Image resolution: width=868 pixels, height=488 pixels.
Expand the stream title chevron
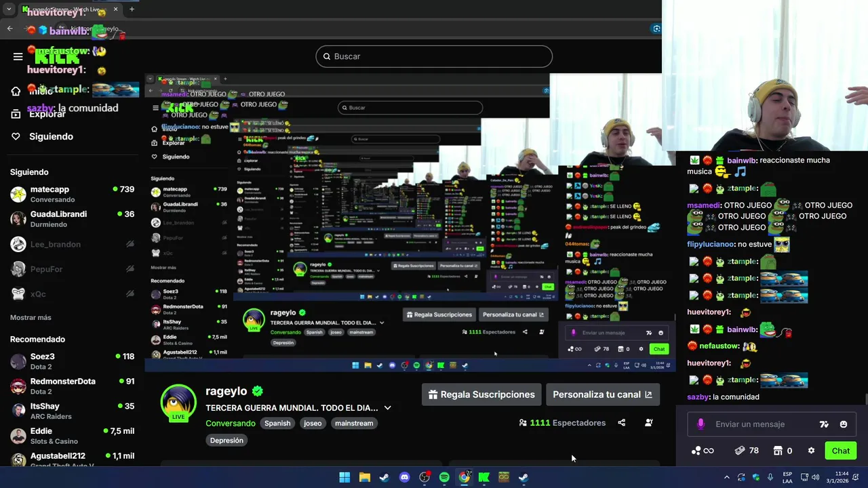(x=387, y=408)
